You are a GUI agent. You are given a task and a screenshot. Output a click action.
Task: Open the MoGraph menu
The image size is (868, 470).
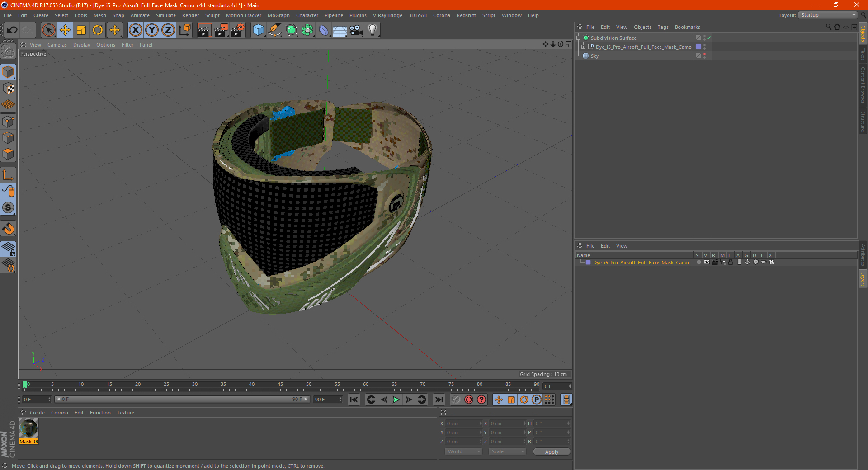pyautogui.click(x=278, y=15)
